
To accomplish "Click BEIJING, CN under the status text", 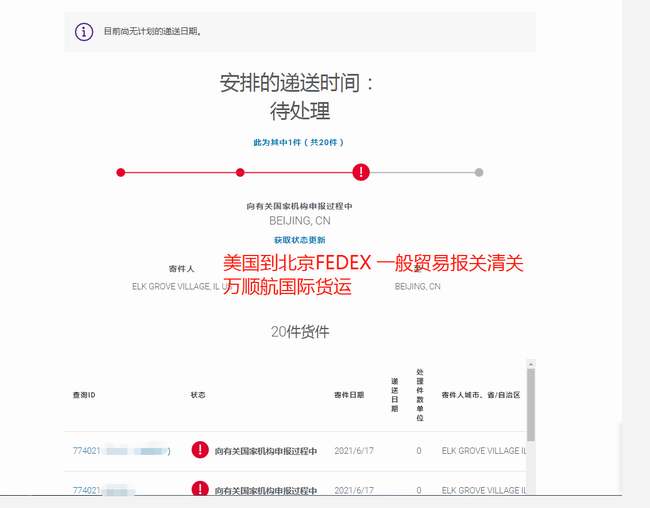I will (300, 221).
